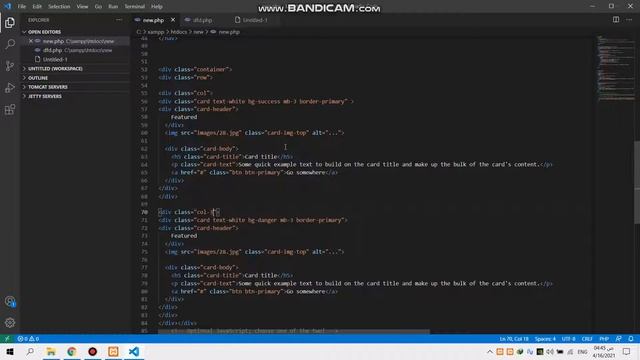Show errors and warnings count in status bar
The height and width of the screenshot is (360, 640).
pos(28,339)
